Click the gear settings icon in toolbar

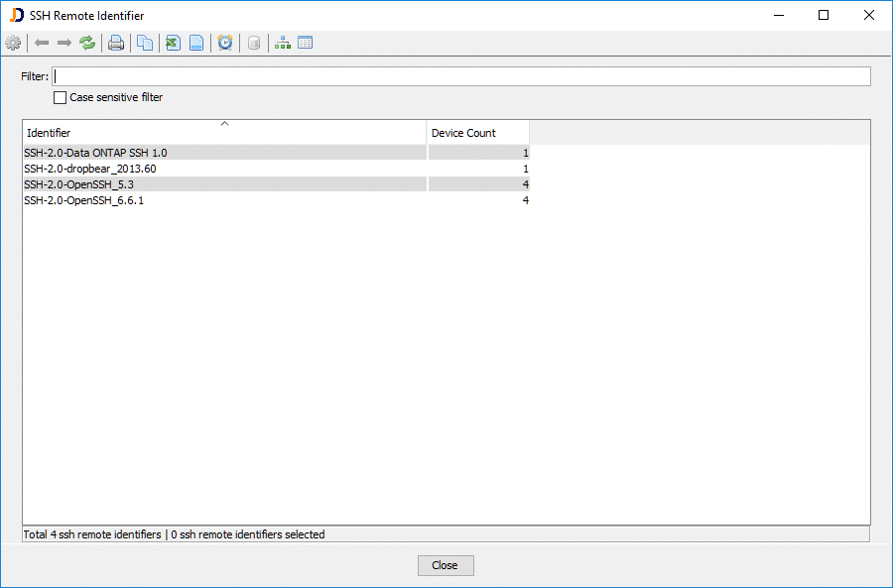click(x=13, y=43)
